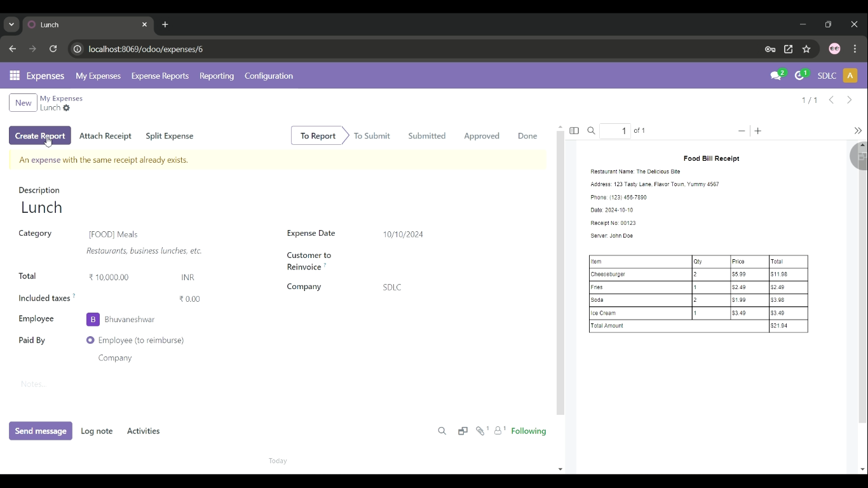Open the Reporting menu
Screen dimensions: 868x488
click(217, 76)
